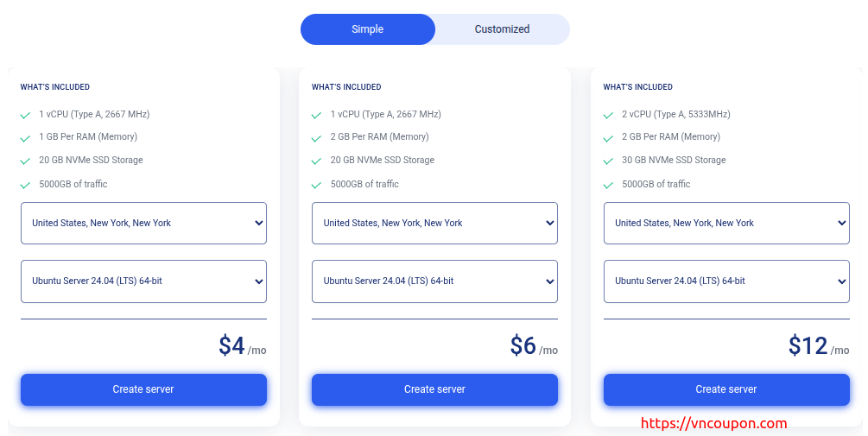The width and height of the screenshot is (868, 436).
Task: Create server for the $12 plan
Action: (726, 389)
